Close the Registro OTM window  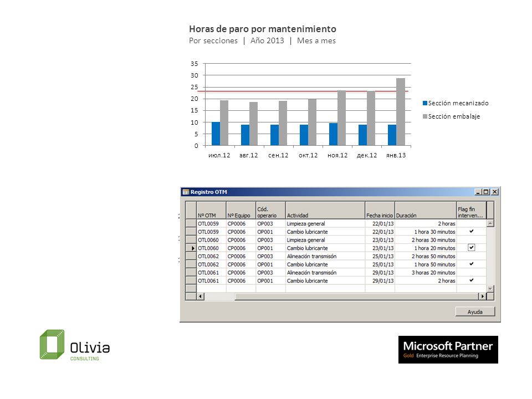(x=495, y=192)
